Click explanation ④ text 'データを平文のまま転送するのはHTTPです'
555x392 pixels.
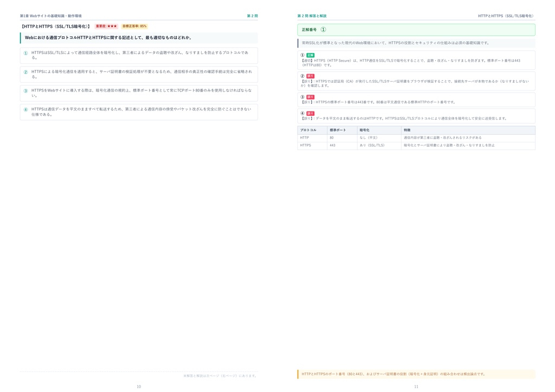tap(404, 119)
